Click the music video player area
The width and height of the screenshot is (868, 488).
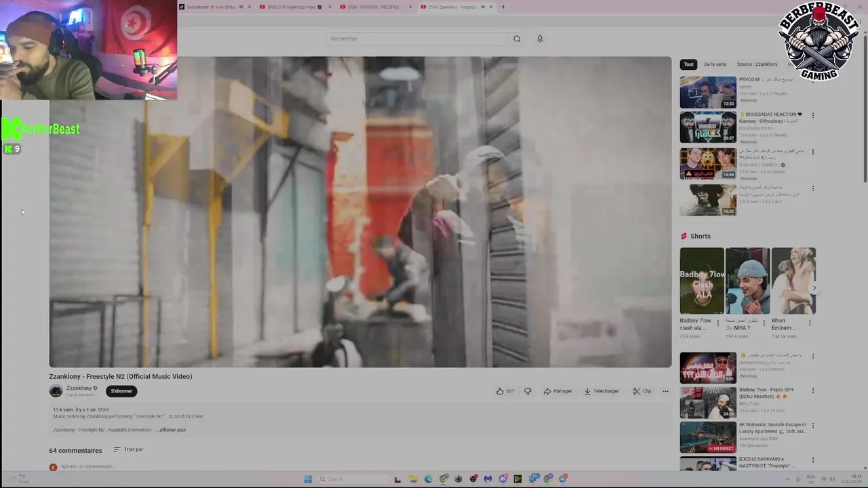360,212
